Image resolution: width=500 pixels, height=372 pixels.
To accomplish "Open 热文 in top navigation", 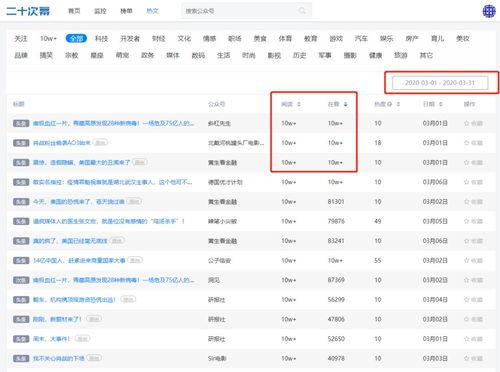I will point(152,11).
